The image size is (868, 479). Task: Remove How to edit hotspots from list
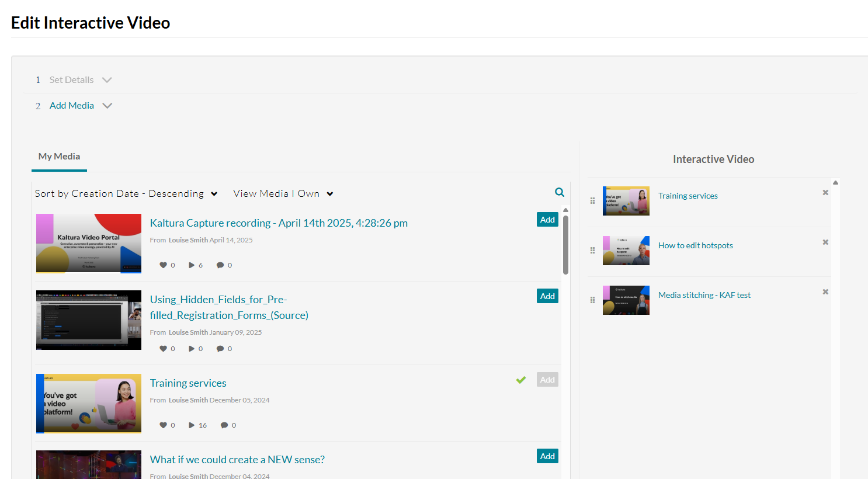coord(825,242)
